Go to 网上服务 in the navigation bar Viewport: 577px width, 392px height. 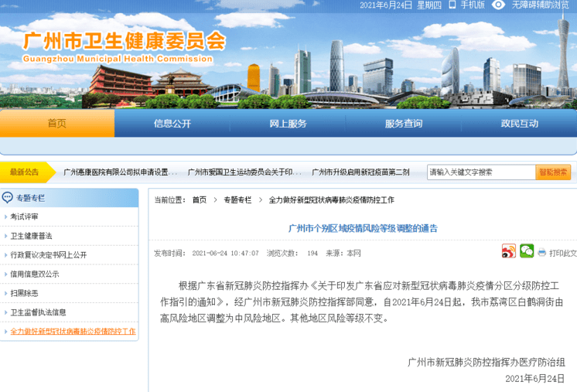point(288,124)
